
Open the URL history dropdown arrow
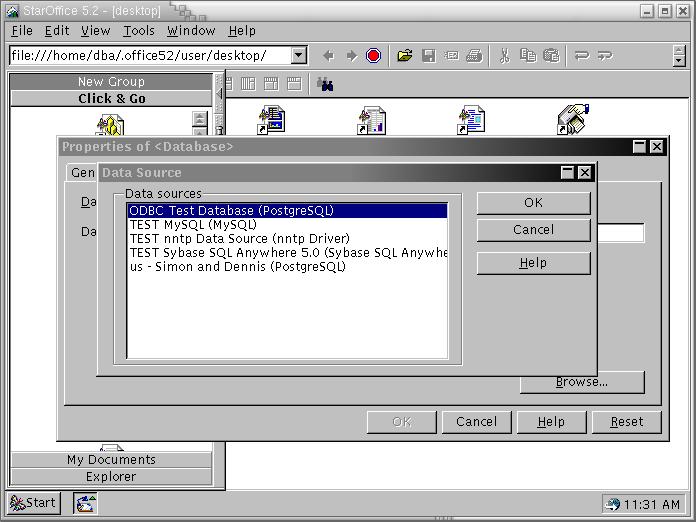[299, 56]
